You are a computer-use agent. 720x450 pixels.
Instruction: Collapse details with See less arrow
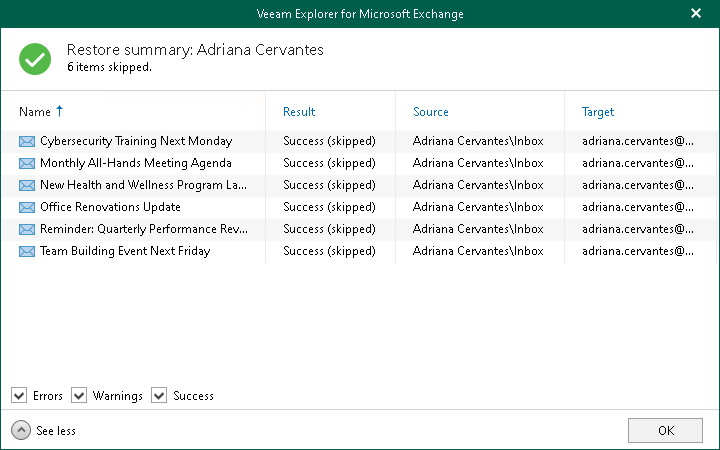pos(20,430)
